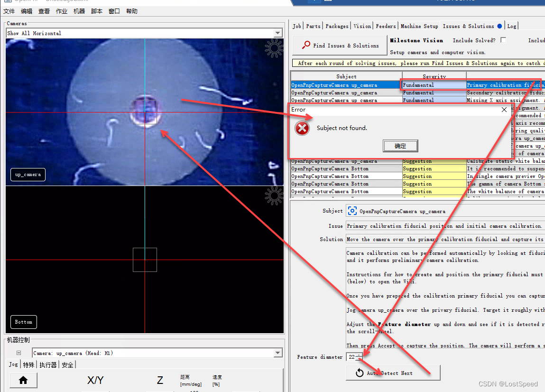
Task: Open the 查看 menu
Action: click(44, 11)
